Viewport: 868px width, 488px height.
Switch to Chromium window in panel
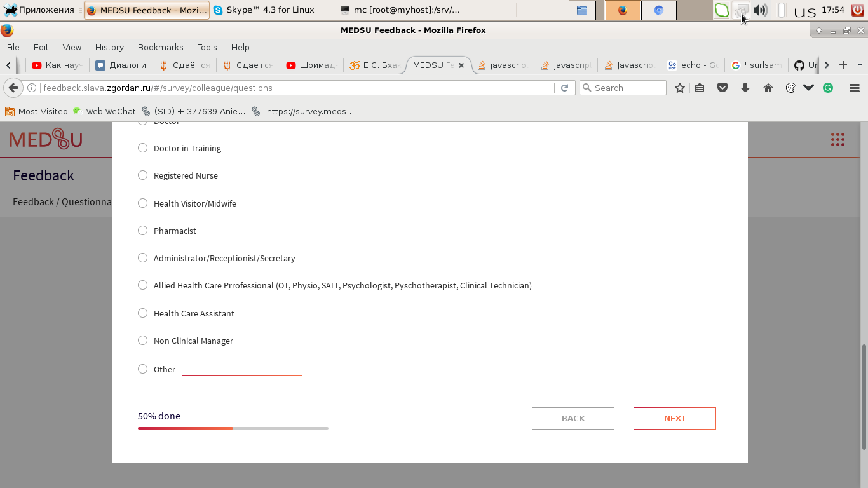[659, 10]
